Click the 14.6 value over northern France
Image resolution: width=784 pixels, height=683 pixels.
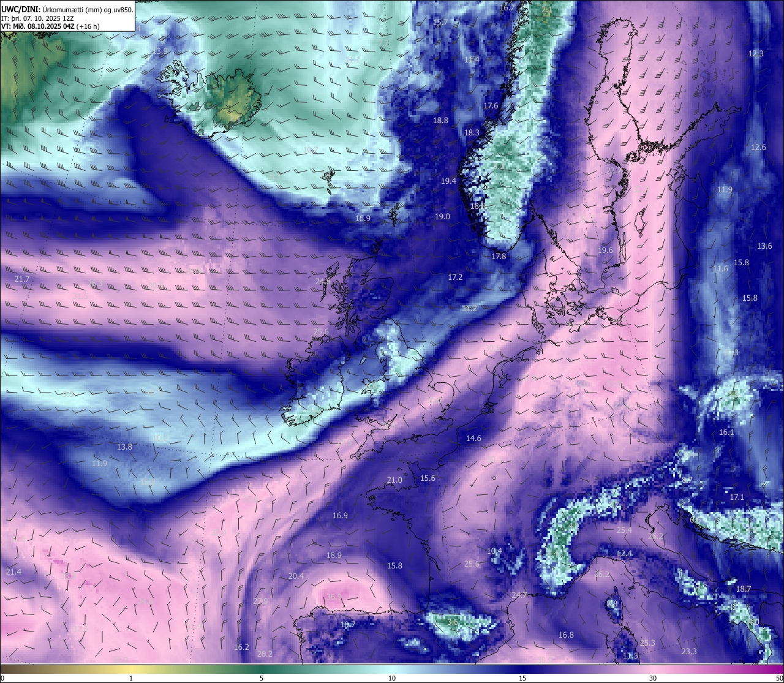[x=473, y=439]
